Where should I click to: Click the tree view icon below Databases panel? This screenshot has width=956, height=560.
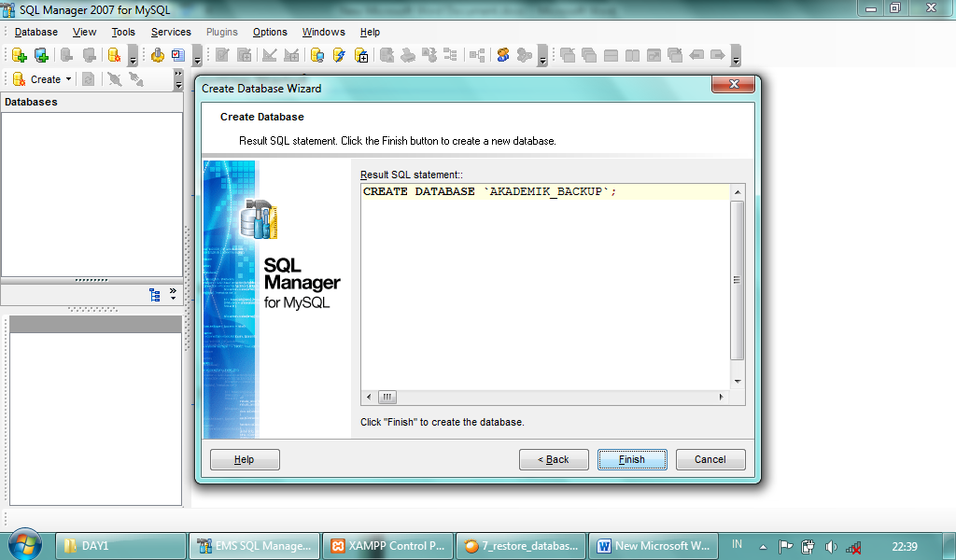point(155,296)
